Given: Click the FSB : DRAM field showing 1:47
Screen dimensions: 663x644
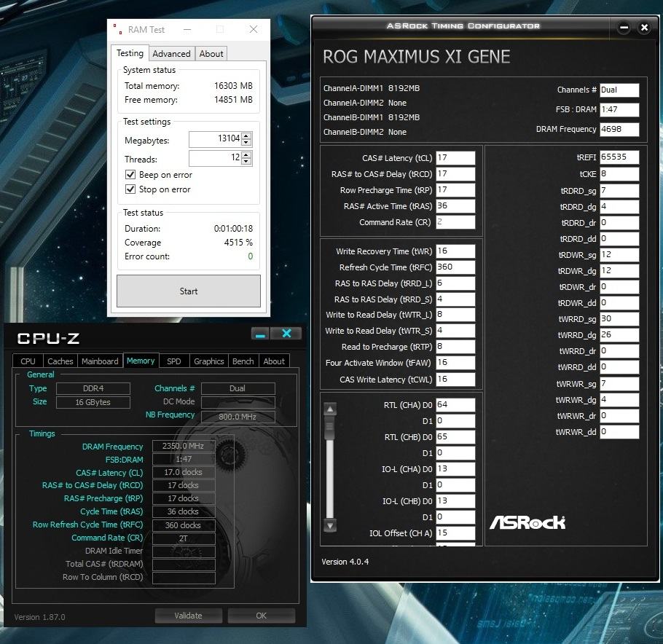Looking at the screenshot, I should click(x=619, y=109).
